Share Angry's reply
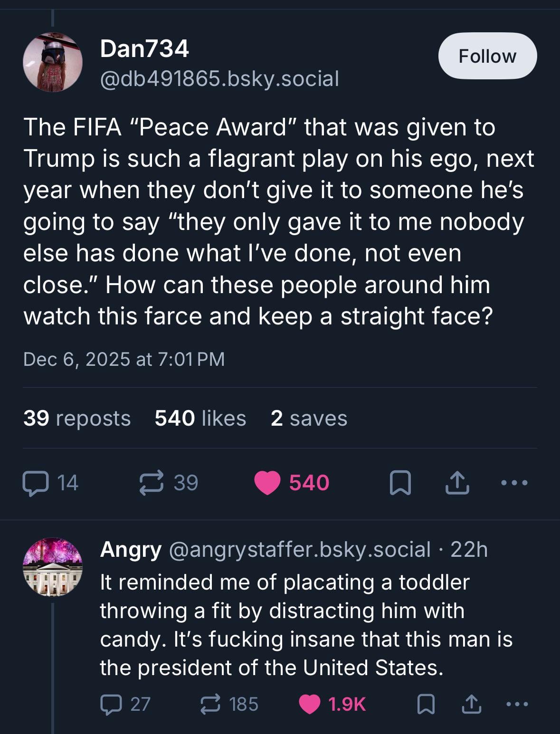The width and height of the screenshot is (560, 734). [x=471, y=704]
